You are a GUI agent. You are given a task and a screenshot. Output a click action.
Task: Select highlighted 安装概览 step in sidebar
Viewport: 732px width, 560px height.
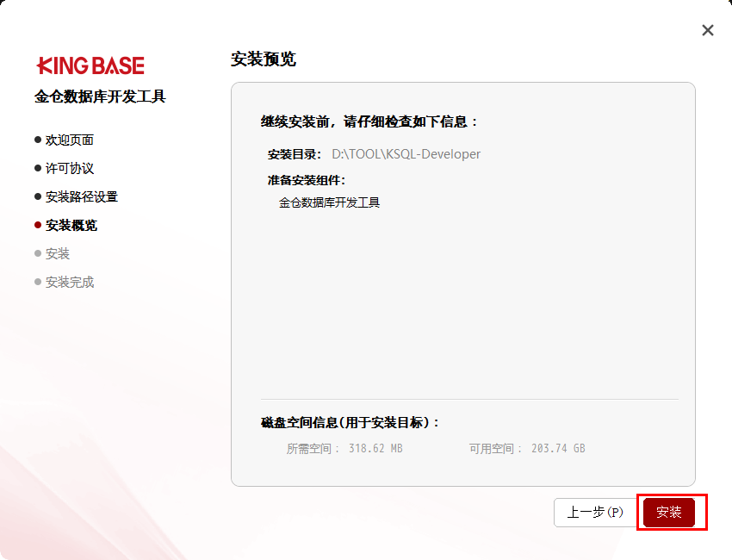coord(71,225)
